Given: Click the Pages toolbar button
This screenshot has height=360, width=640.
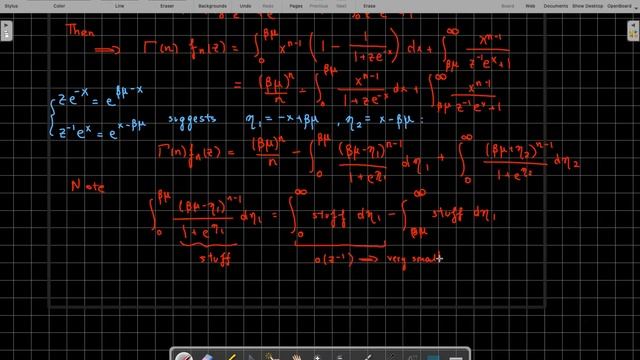Looking at the screenshot, I should coord(296,6).
